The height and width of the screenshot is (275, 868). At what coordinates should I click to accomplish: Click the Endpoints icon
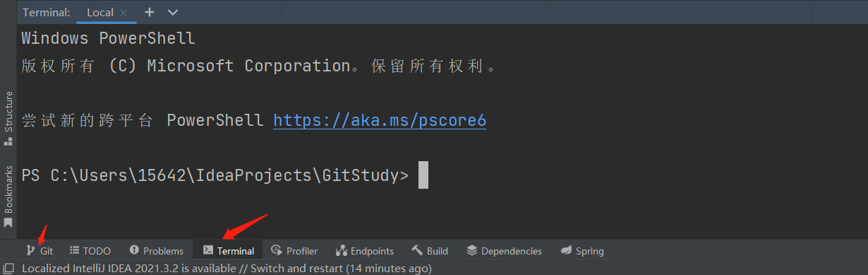[342, 250]
